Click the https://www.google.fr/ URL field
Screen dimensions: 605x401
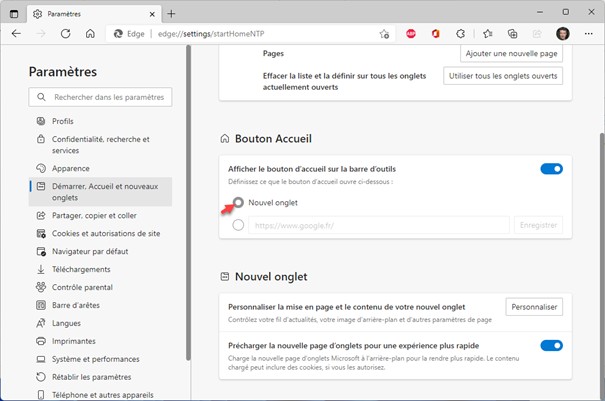pos(379,225)
